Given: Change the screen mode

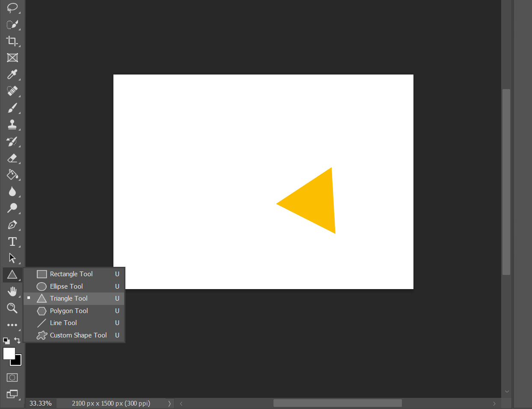Looking at the screenshot, I should point(12,394).
